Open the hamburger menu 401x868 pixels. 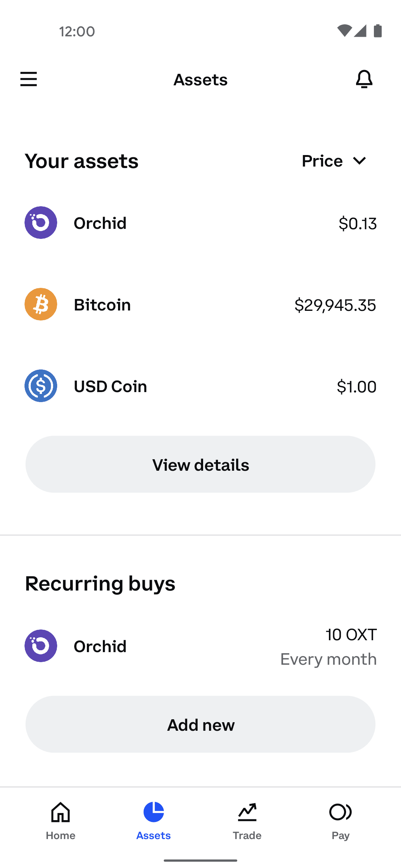(29, 79)
